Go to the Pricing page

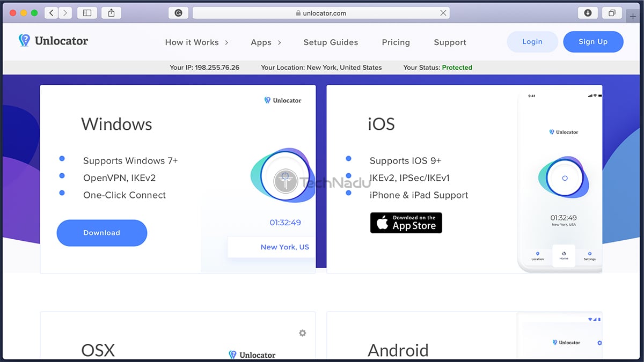(x=396, y=42)
